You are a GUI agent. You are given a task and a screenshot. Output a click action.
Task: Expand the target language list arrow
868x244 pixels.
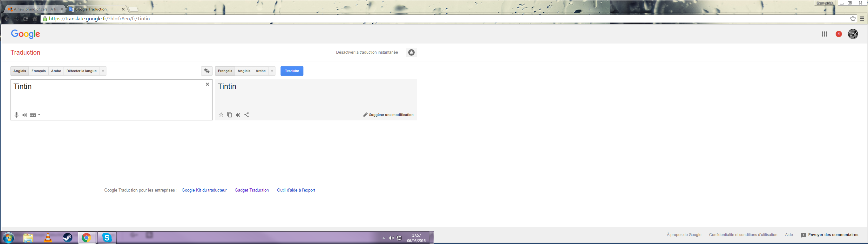272,71
